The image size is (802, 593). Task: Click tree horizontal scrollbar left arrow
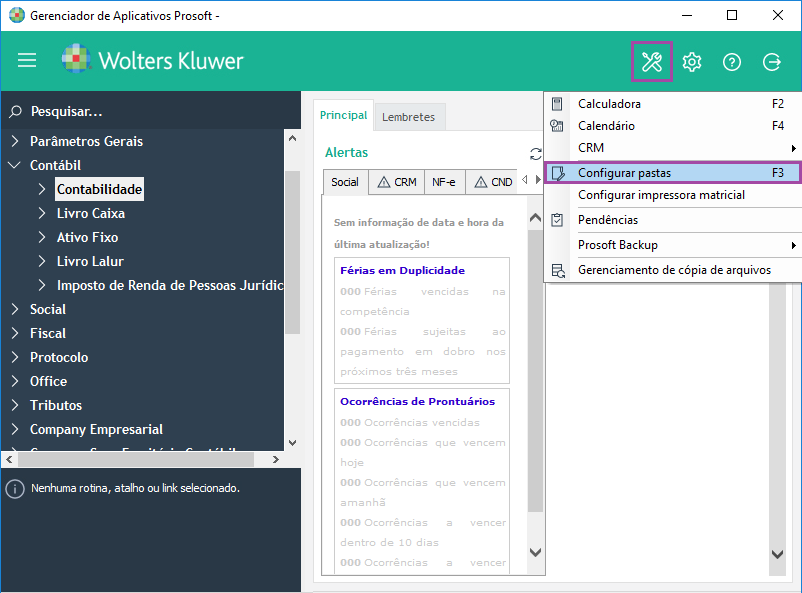coord(9,459)
